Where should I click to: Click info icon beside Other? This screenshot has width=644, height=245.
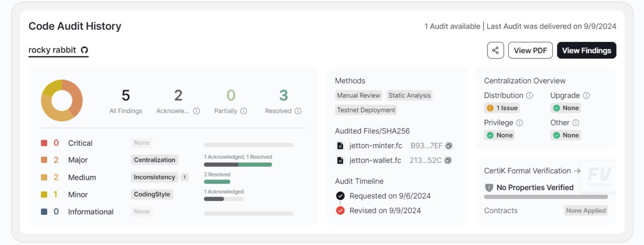(x=576, y=122)
